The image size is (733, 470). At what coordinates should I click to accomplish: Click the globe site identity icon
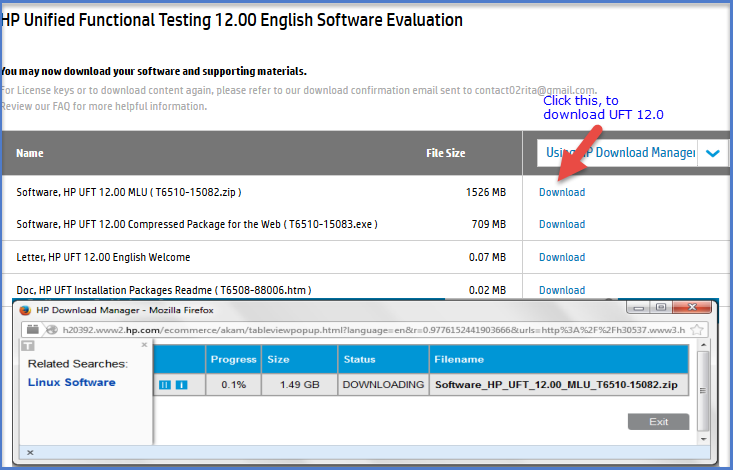51,330
